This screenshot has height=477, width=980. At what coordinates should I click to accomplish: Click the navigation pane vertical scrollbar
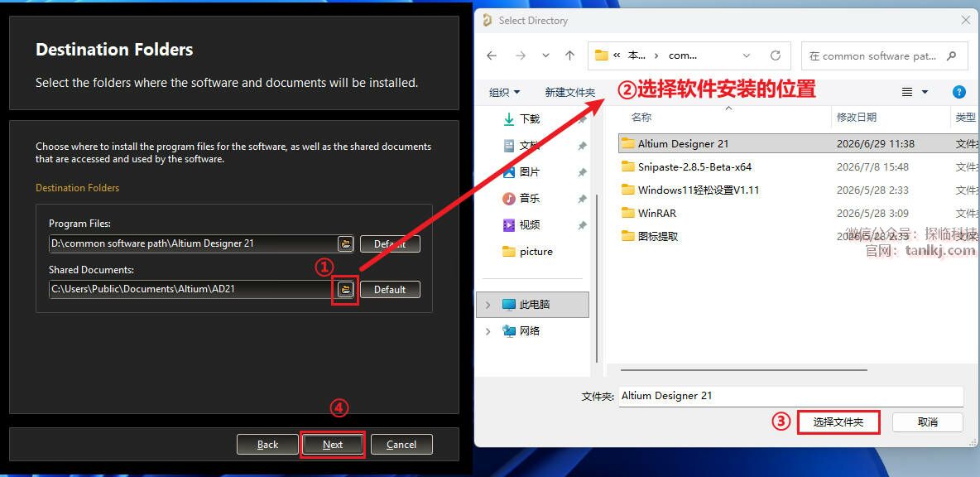pyautogui.click(x=598, y=277)
